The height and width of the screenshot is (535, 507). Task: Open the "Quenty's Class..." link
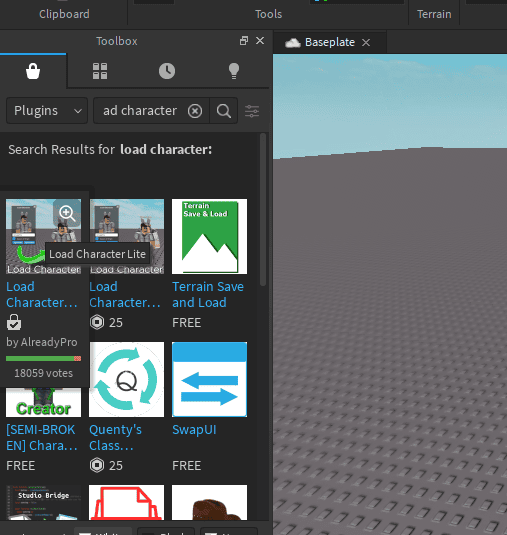115,437
